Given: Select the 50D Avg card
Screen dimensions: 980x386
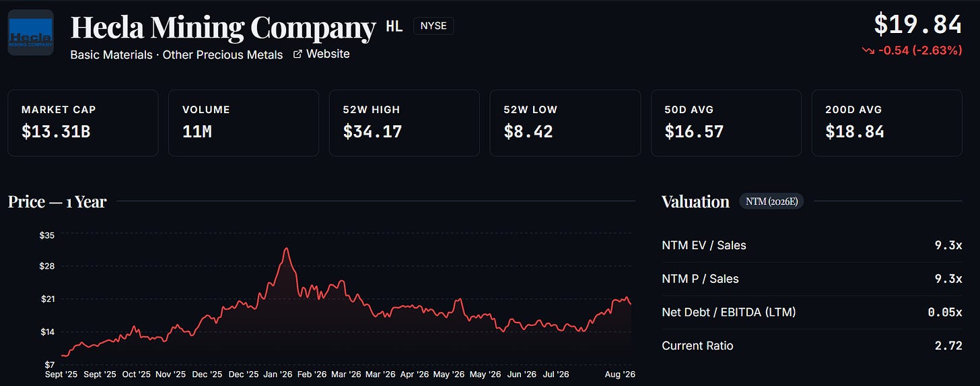Looking at the screenshot, I should click(x=726, y=123).
